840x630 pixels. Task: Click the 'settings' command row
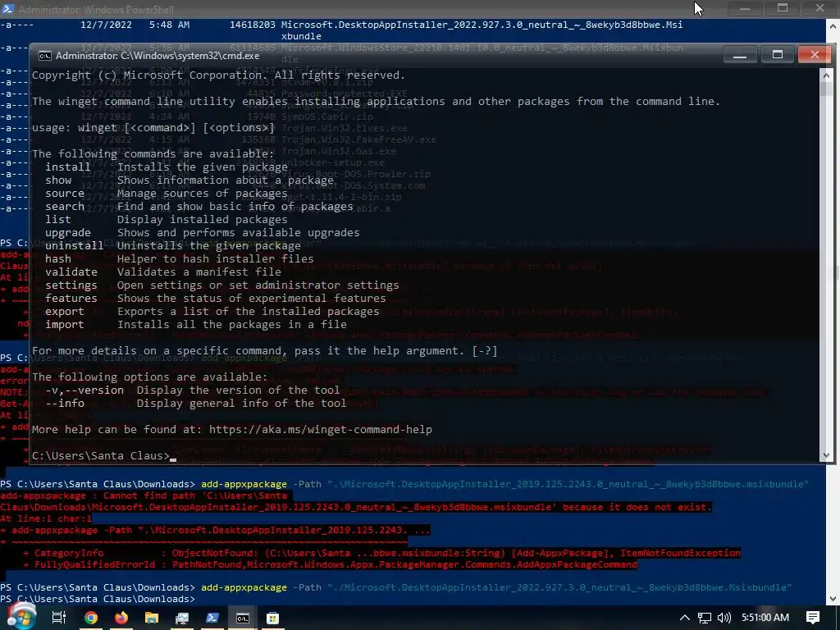tap(222, 285)
